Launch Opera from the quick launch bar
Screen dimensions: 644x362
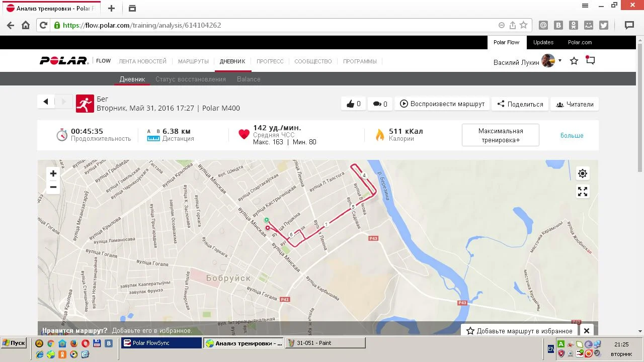85,343
